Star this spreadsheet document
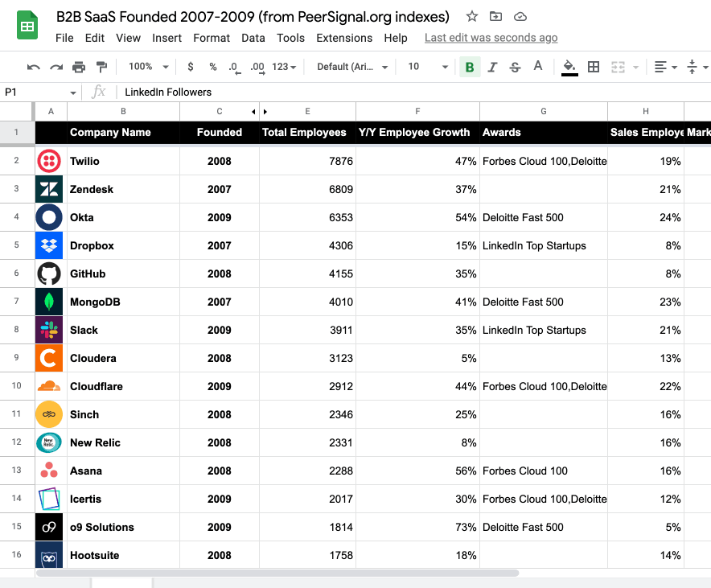The height and width of the screenshot is (588, 711). 471,17
